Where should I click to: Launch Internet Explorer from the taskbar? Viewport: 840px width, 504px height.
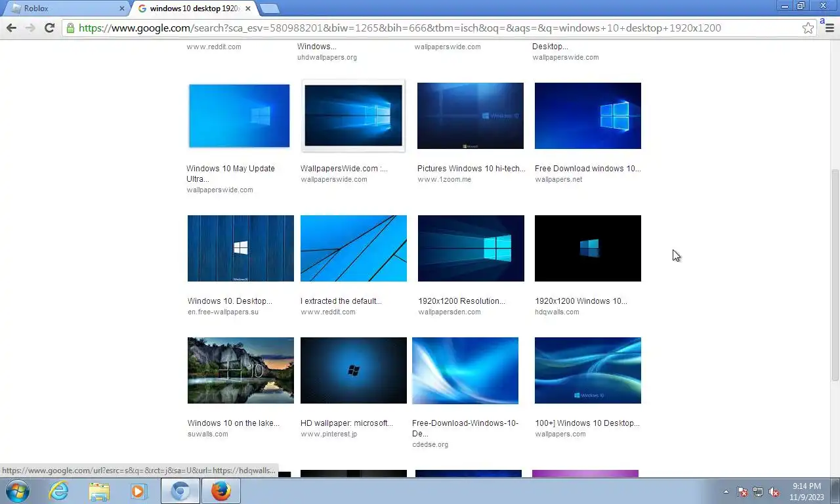[x=58, y=491]
